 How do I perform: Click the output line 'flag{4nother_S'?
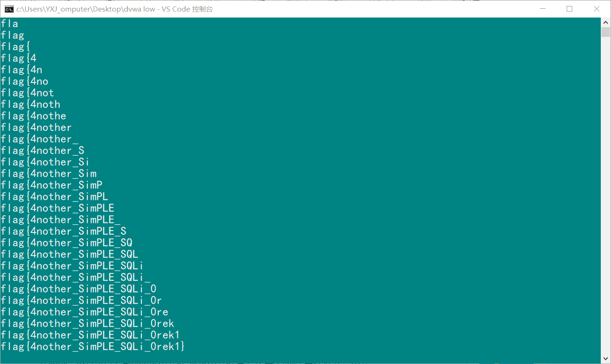pyautogui.click(x=42, y=150)
